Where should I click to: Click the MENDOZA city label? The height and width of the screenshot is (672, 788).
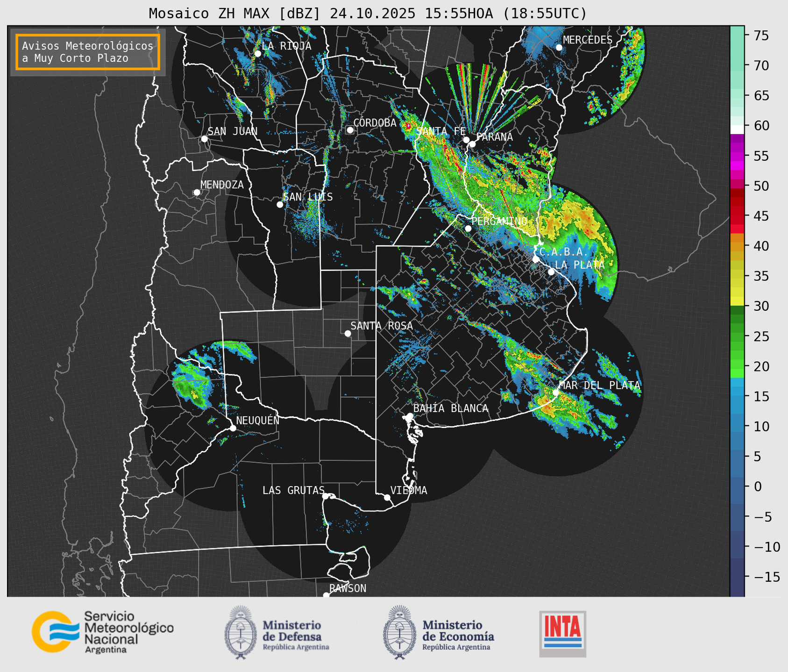tap(222, 185)
